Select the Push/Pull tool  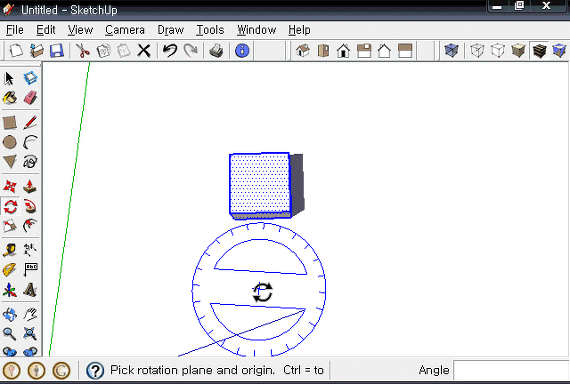pos(30,187)
